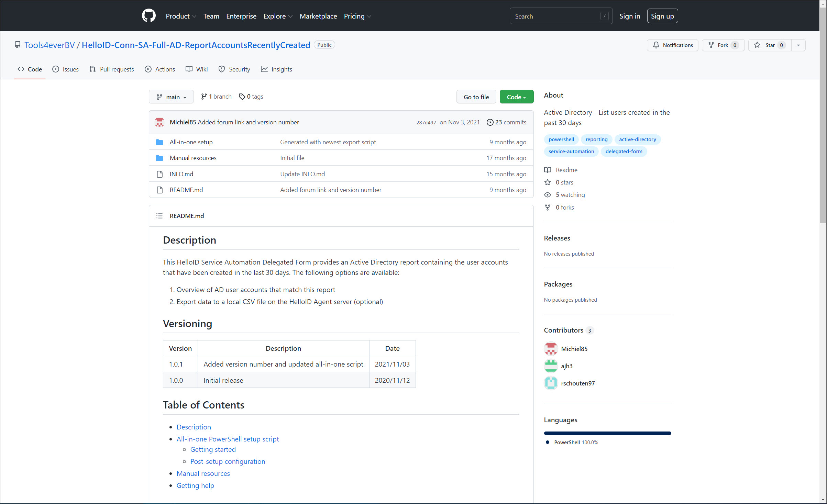Switch to the Security tab
Viewport: 827px width, 504px height.
(x=234, y=69)
